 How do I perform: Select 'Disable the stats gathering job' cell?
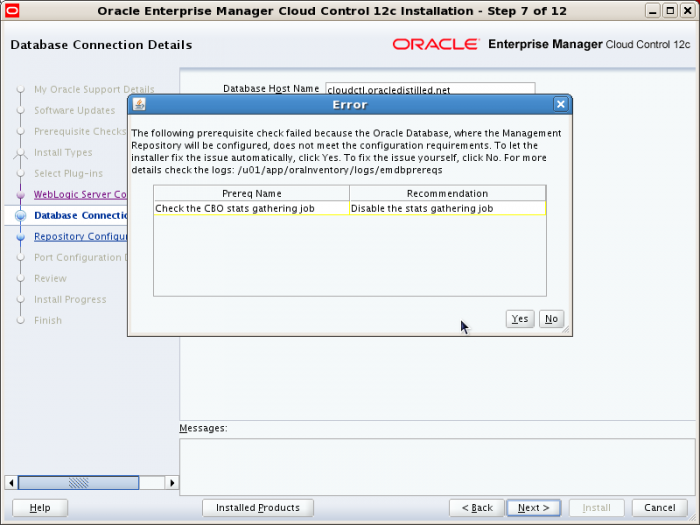[x=447, y=208]
